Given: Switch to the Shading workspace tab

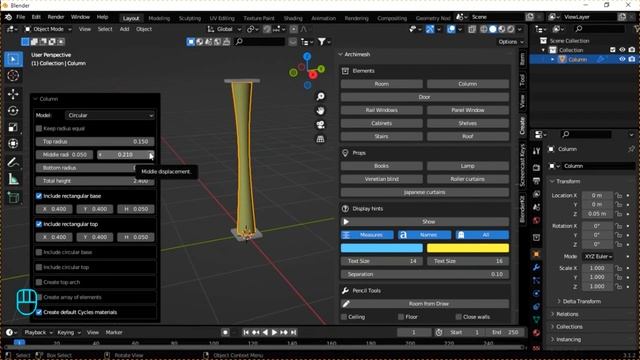Looking at the screenshot, I should click(293, 18).
